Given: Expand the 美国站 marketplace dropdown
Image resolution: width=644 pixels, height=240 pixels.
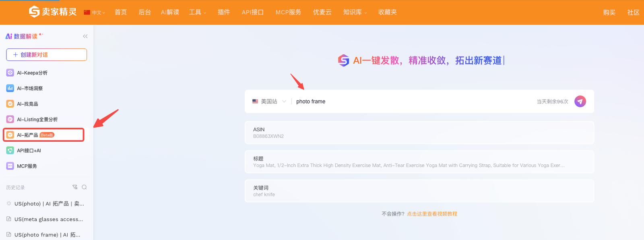Looking at the screenshot, I should pos(269,101).
